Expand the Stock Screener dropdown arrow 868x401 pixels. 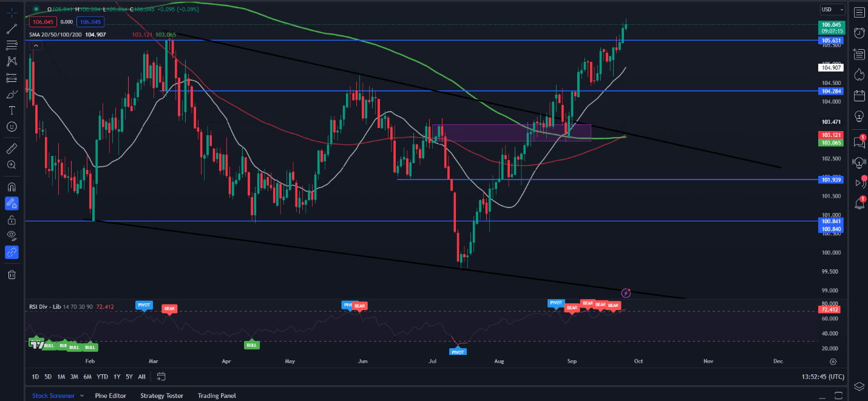tap(82, 396)
